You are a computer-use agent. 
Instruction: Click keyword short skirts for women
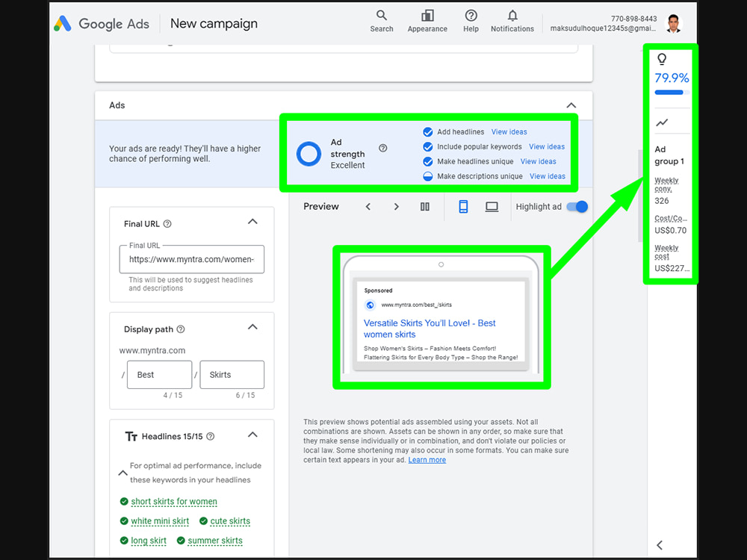[x=174, y=502]
